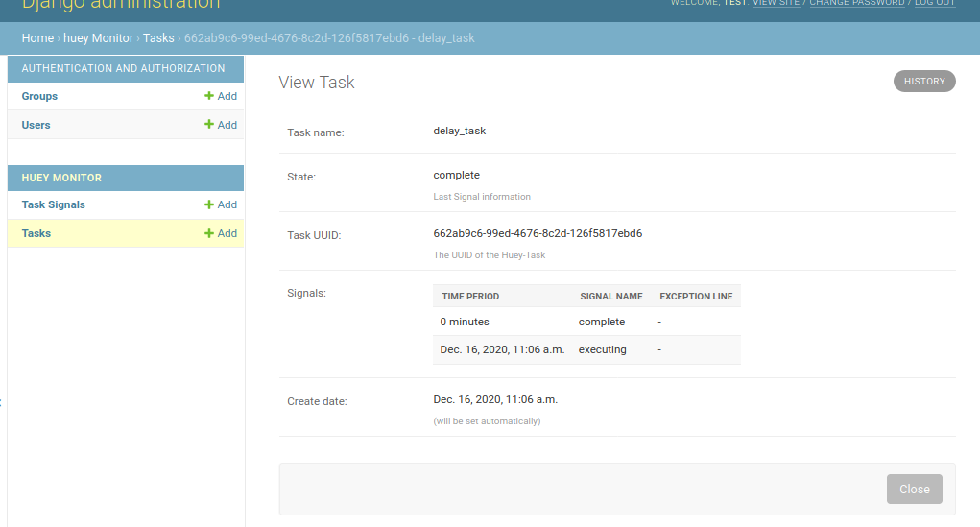The image size is (980, 527).
Task: Click the History button
Action: [x=924, y=82]
